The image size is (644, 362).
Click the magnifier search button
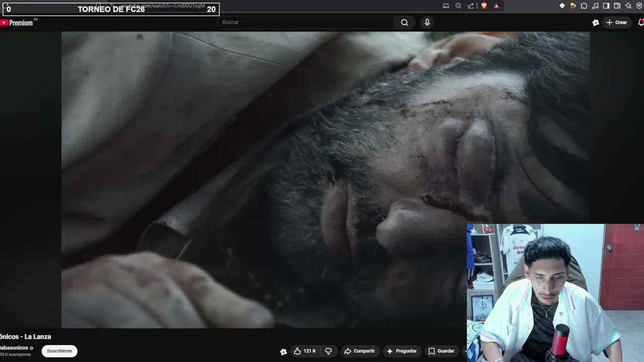click(x=405, y=22)
